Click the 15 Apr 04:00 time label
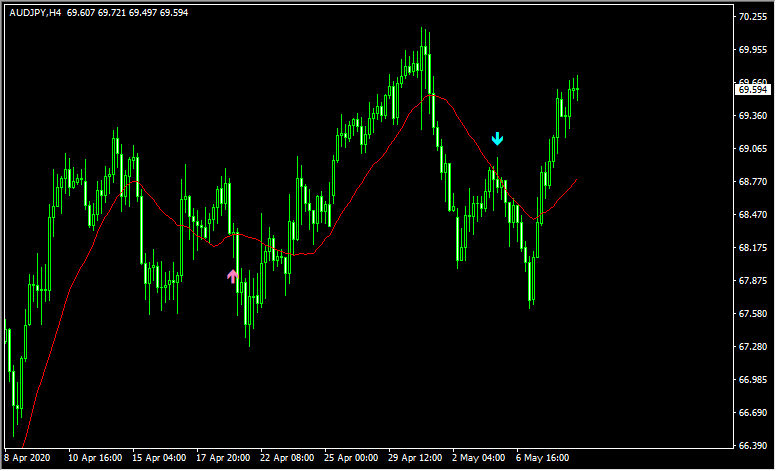The width and height of the screenshot is (776, 471). coord(159,458)
